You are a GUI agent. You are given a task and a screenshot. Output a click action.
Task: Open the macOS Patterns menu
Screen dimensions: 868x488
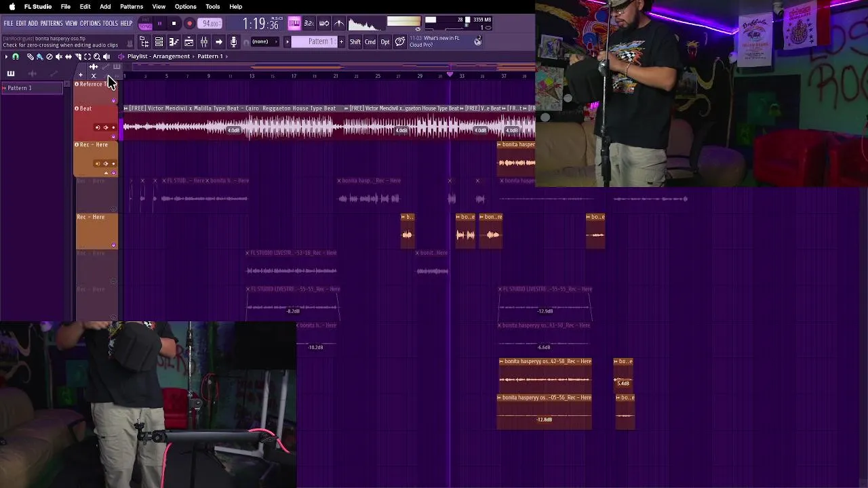(x=132, y=6)
